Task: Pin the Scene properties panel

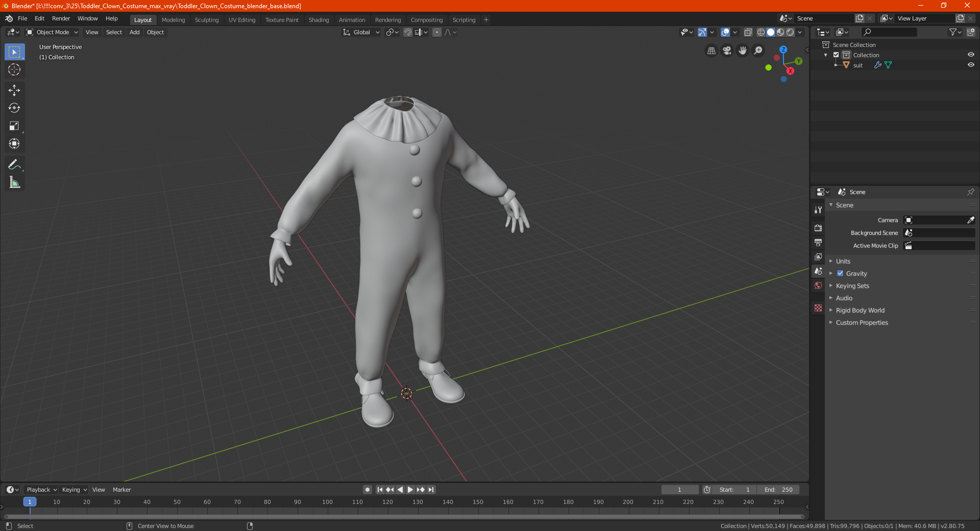Action: pyautogui.click(x=970, y=192)
